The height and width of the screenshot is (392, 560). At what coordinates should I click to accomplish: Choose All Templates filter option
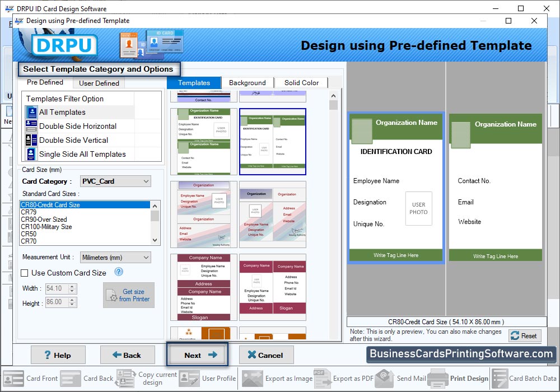[x=80, y=112]
